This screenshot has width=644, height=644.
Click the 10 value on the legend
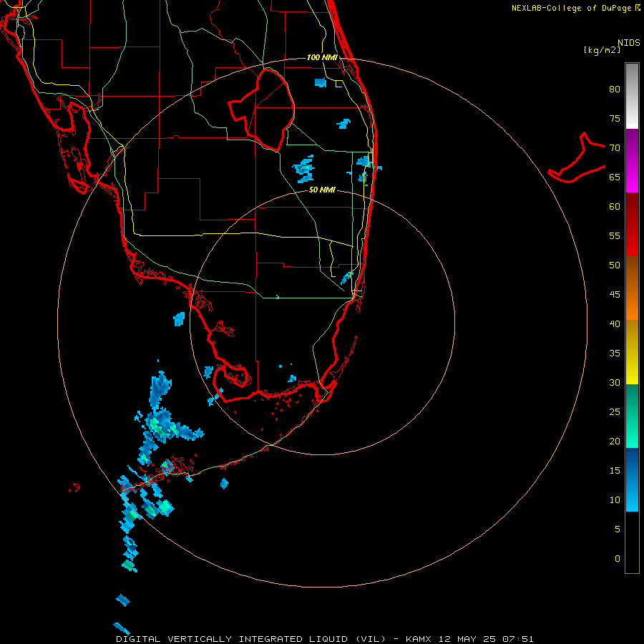coord(615,500)
